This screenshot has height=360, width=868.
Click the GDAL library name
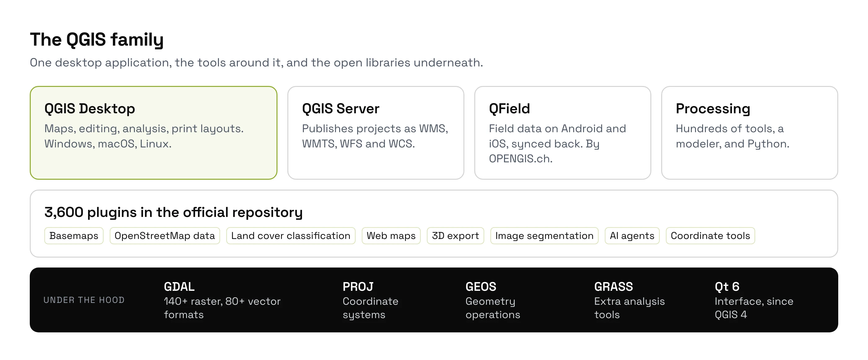(179, 286)
